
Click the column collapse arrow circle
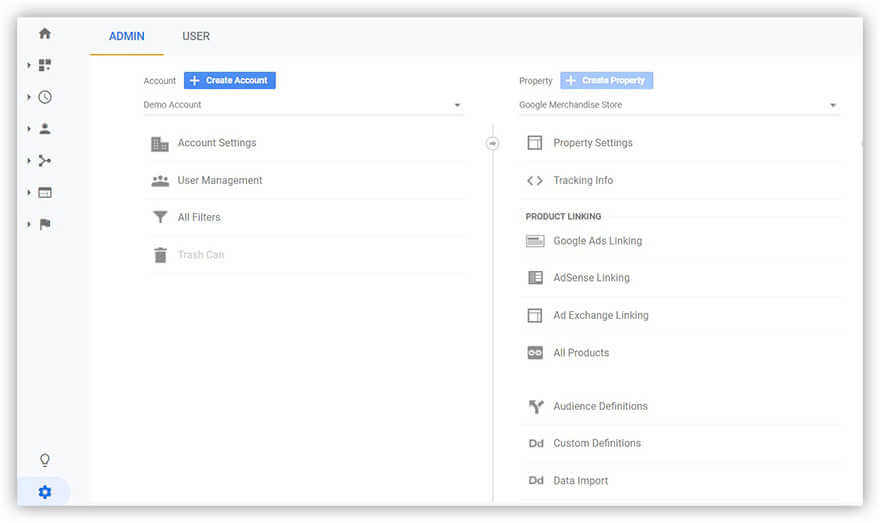click(492, 143)
